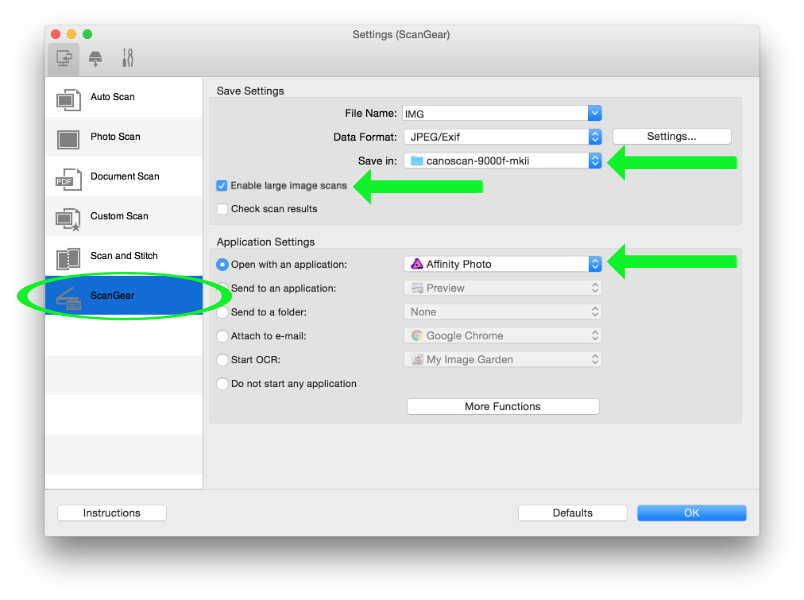Switch to scan-from-computer settings tab icon
Image resolution: width=804 pixels, height=600 pixels.
click(64, 58)
